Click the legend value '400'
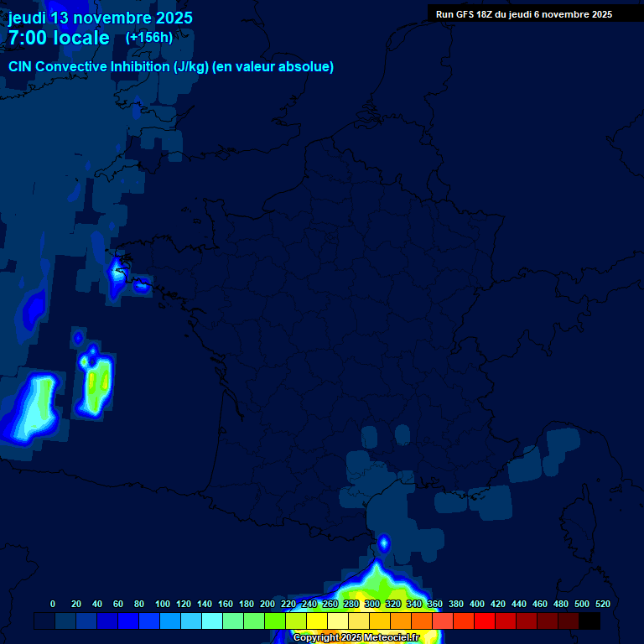This screenshot has height=644, width=644. 477,604
